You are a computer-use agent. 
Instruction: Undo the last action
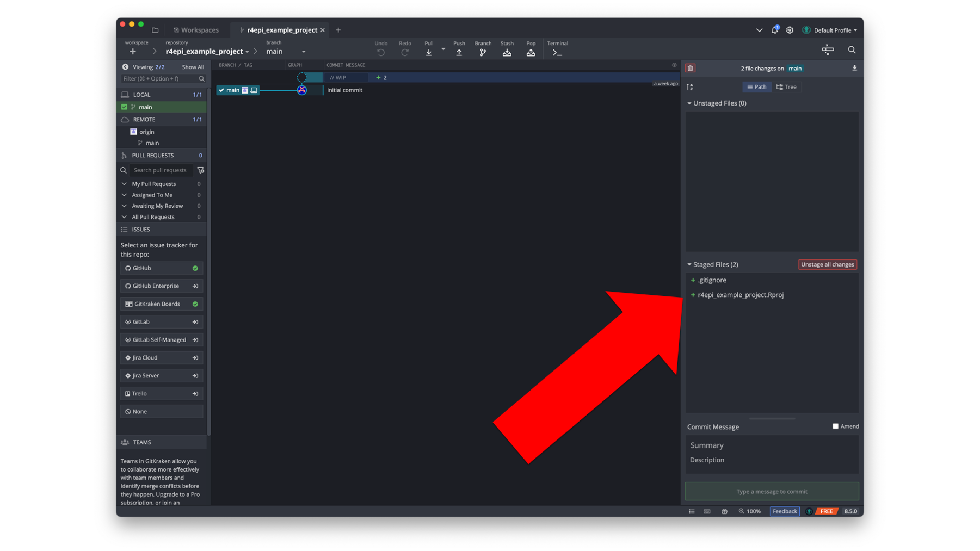(x=381, y=48)
